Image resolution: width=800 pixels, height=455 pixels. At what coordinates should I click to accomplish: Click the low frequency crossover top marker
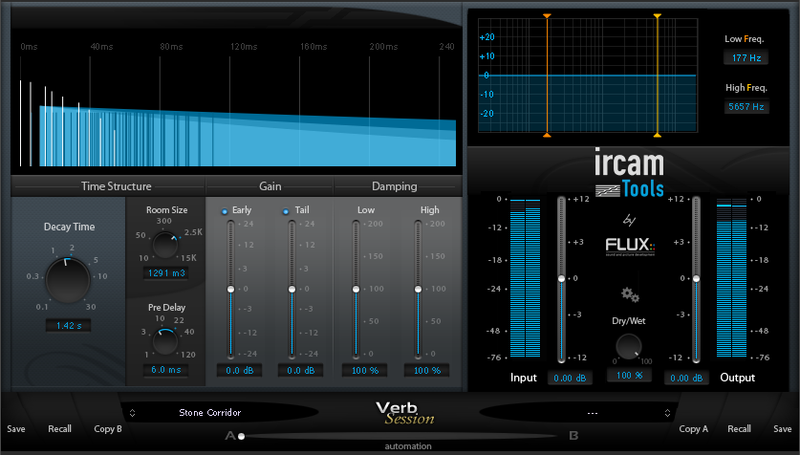tap(547, 16)
